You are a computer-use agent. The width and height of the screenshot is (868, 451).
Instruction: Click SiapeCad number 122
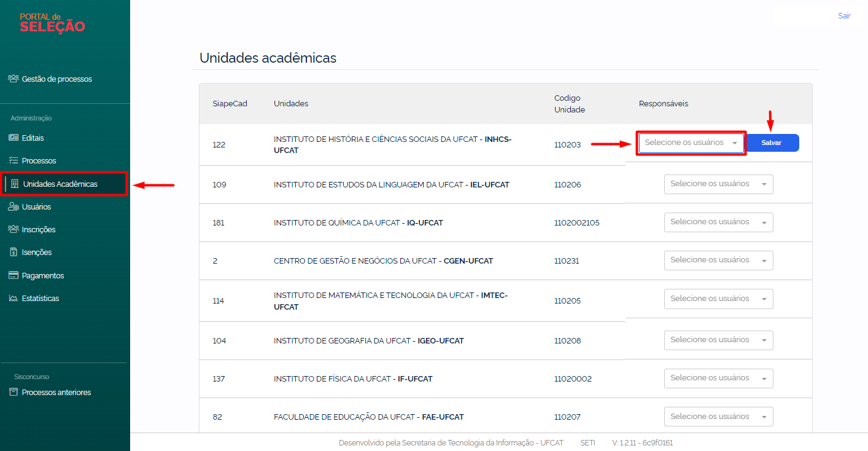point(219,145)
